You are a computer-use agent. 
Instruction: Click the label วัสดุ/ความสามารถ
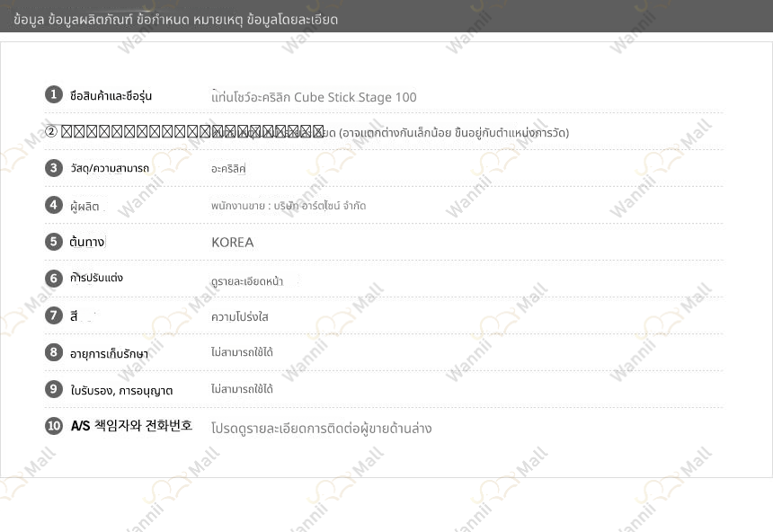click(110, 168)
